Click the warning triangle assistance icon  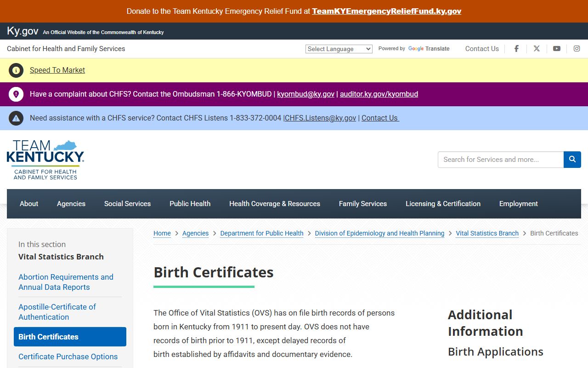16,118
